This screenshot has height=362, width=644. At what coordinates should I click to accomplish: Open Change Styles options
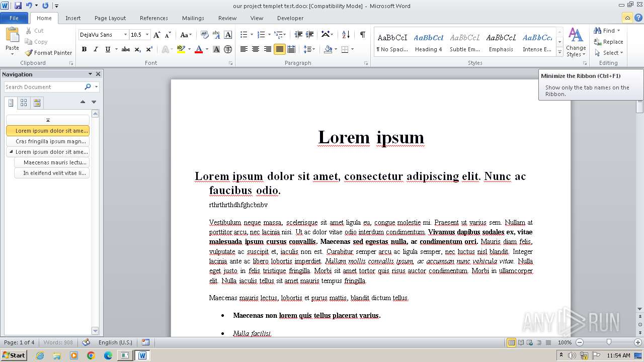click(x=576, y=43)
